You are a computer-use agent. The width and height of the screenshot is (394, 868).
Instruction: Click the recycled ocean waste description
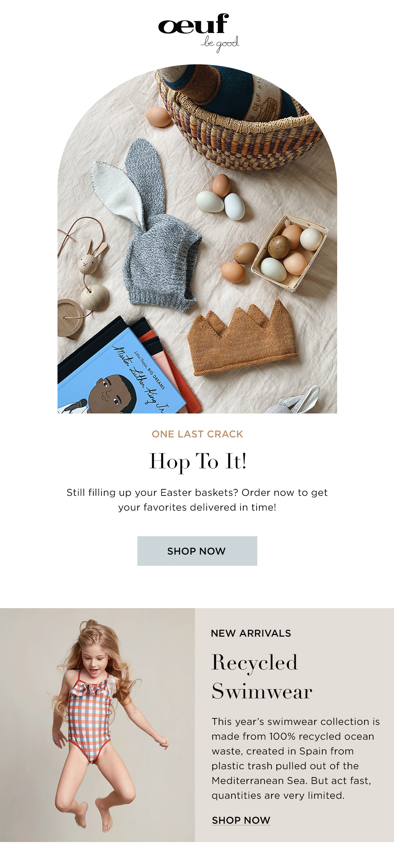pyautogui.click(x=295, y=758)
